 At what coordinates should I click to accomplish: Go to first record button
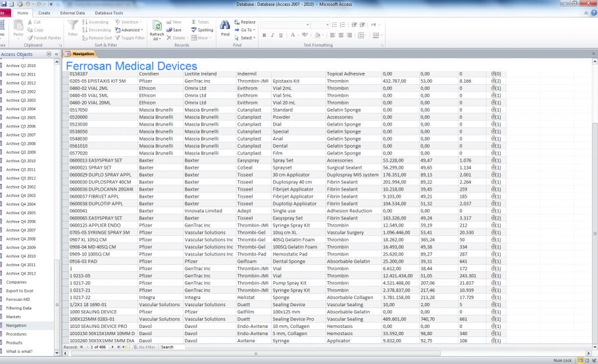81,348
